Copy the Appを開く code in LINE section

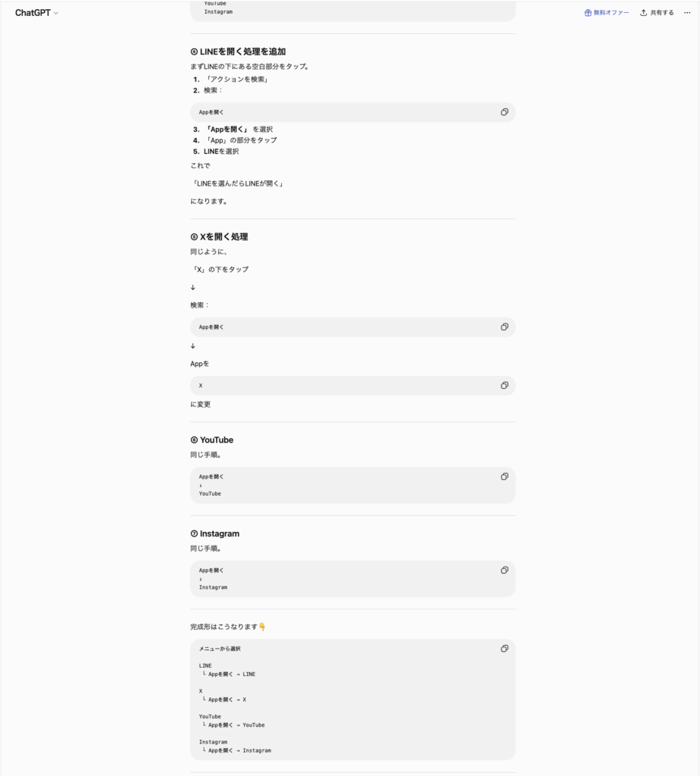pyautogui.click(x=504, y=112)
